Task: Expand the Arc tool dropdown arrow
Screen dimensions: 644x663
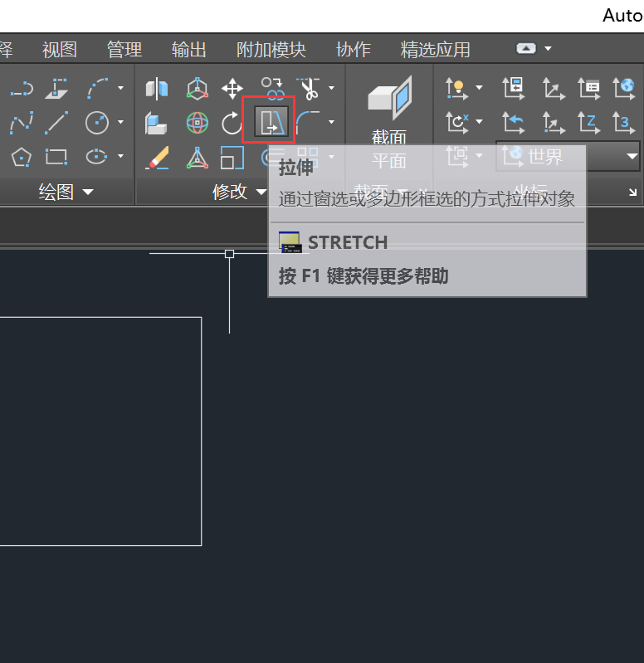Action: point(120,88)
